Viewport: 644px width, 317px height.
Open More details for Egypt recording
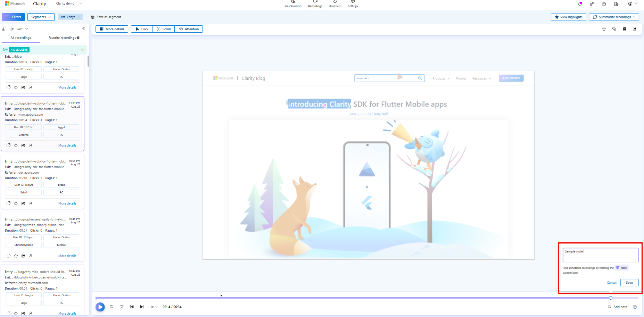click(x=67, y=145)
